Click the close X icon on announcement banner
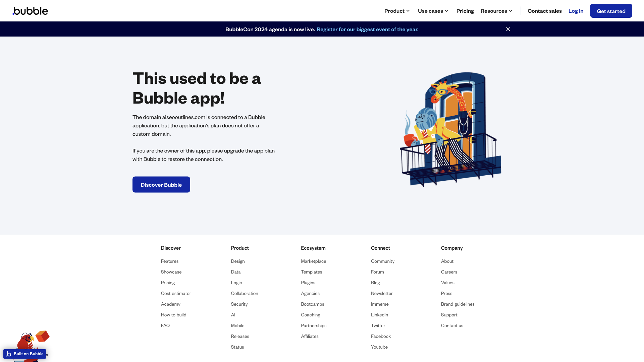 pos(508,29)
